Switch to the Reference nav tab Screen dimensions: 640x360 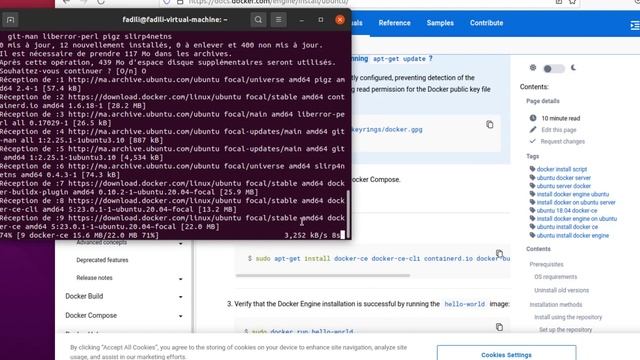(394, 23)
